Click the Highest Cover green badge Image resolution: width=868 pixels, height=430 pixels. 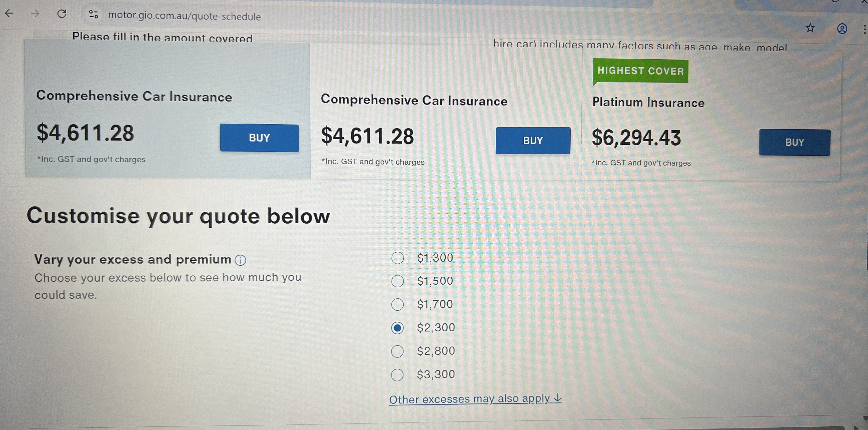tap(640, 71)
